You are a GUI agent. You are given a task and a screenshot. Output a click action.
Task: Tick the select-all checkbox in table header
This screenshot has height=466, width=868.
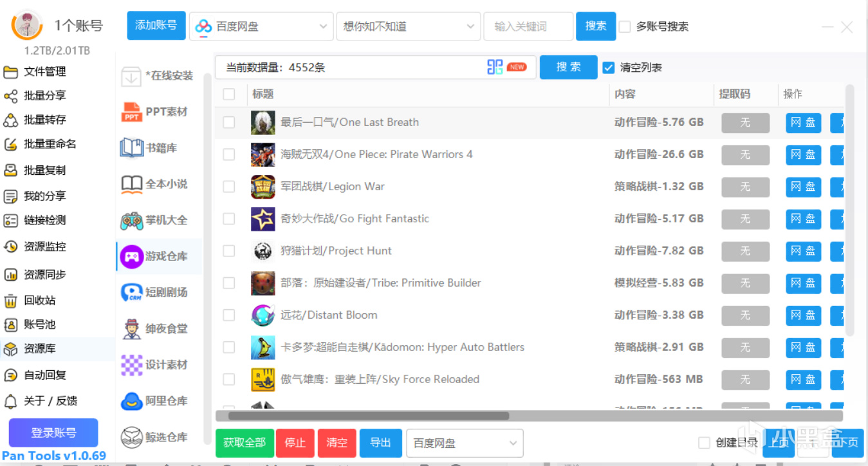click(229, 94)
